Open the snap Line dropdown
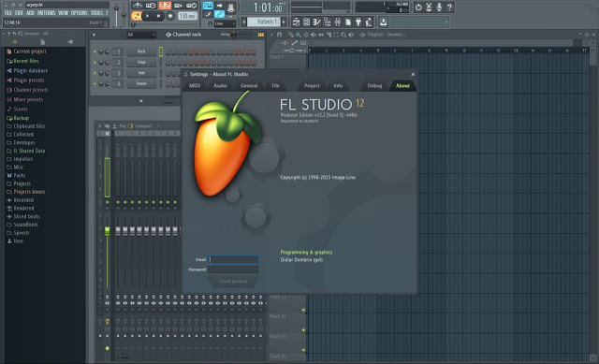 point(225,23)
